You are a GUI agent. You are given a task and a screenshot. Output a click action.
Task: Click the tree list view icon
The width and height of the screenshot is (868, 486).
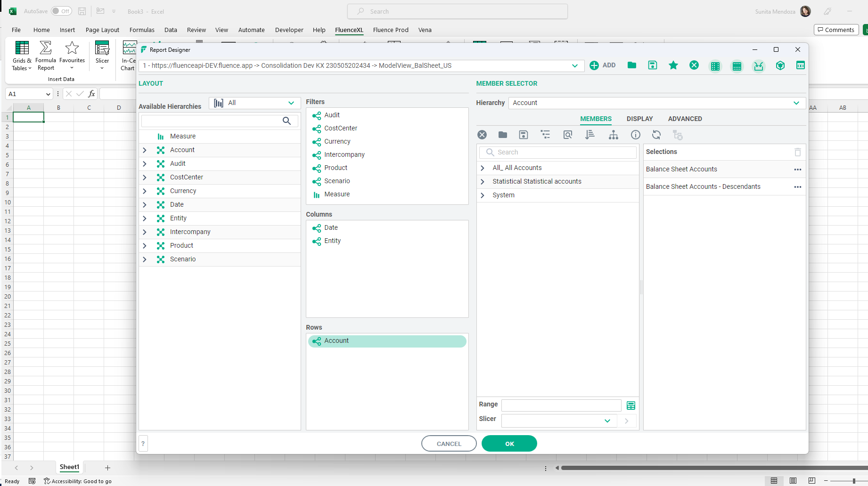click(545, 135)
